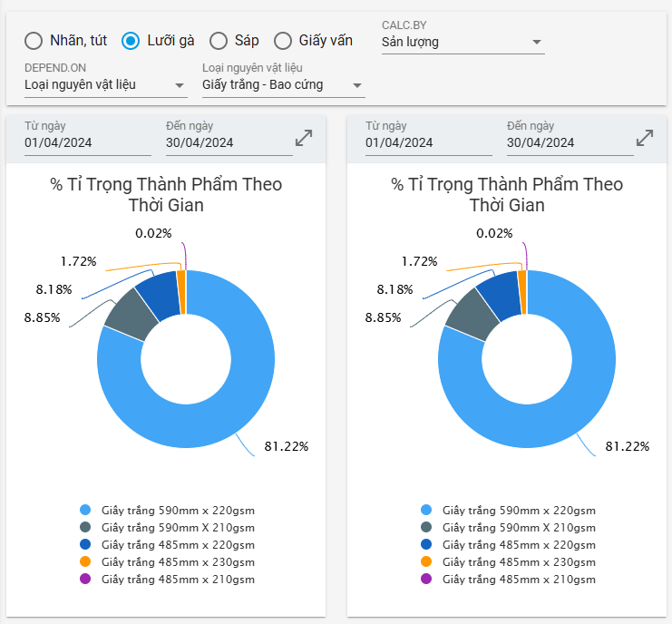Click purple legend marker in right chart
672x624 pixels.
[426, 580]
